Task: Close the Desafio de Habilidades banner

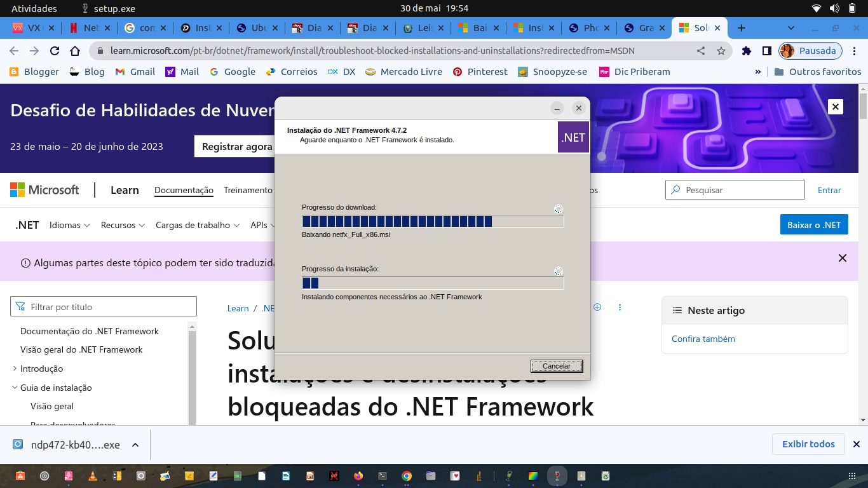Action: click(836, 107)
